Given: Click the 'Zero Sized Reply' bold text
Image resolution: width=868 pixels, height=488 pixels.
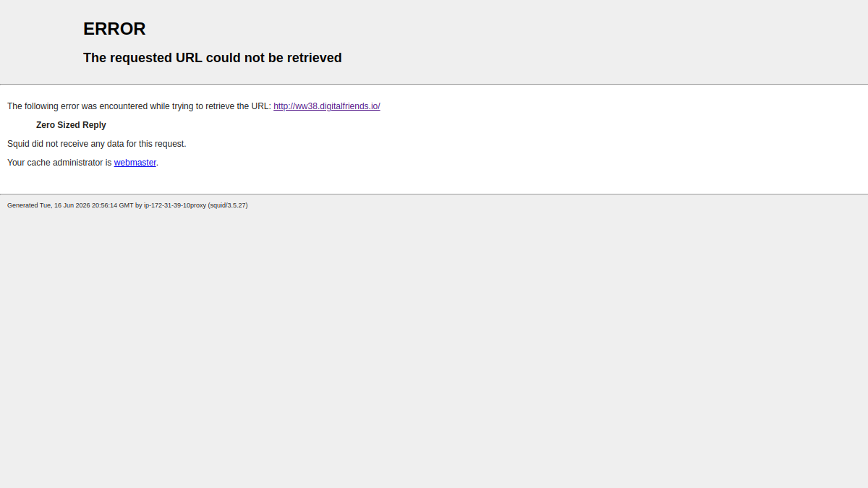Looking at the screenshot, I should coord(71,125).
